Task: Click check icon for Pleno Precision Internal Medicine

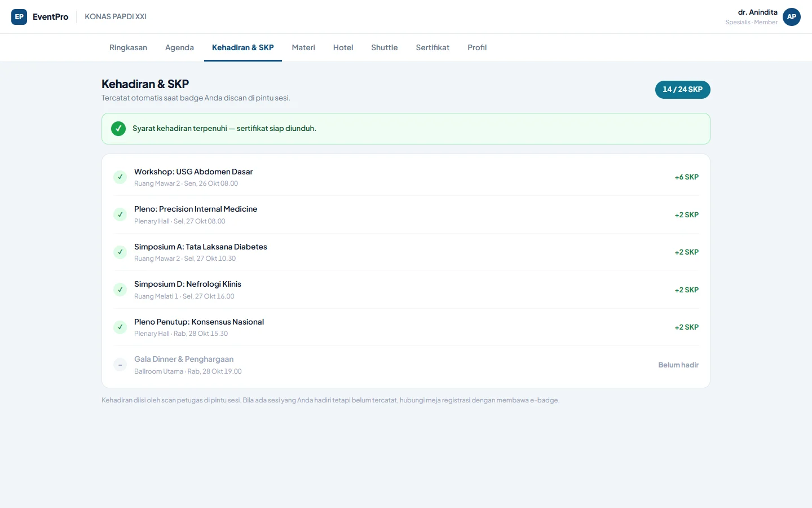Action: pyautogui.click(x=120, y=214)
